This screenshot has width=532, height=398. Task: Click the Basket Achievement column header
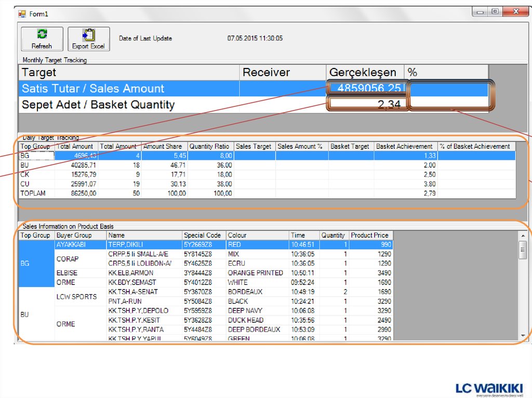pyautogui.click(x=405, y=146)
